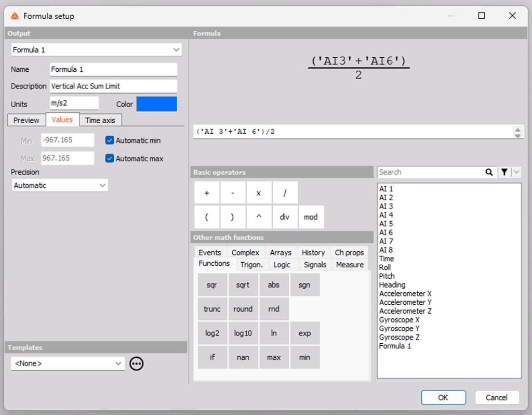Insert the nan function
Viewport: 532px width, 415px height.
click(x=243, y=357)
